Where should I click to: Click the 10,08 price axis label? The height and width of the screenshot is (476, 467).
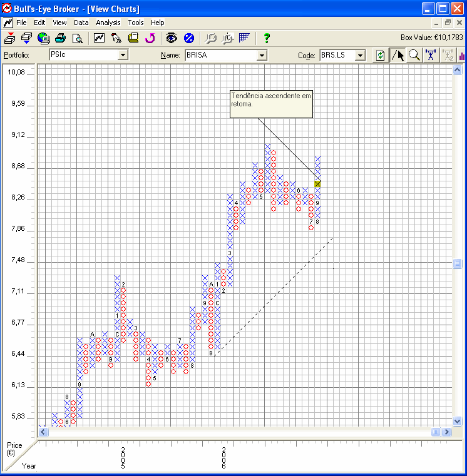point(16,73)
